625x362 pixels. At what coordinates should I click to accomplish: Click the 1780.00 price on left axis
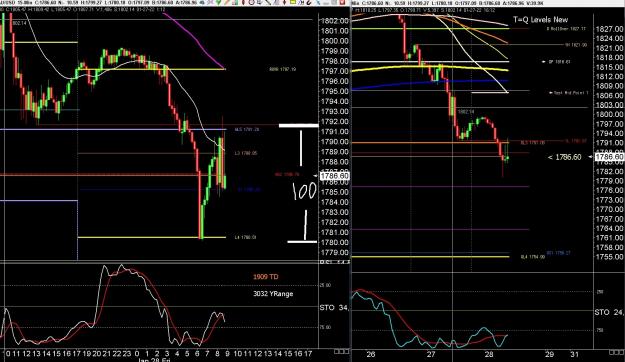click(x=335, y=242)
